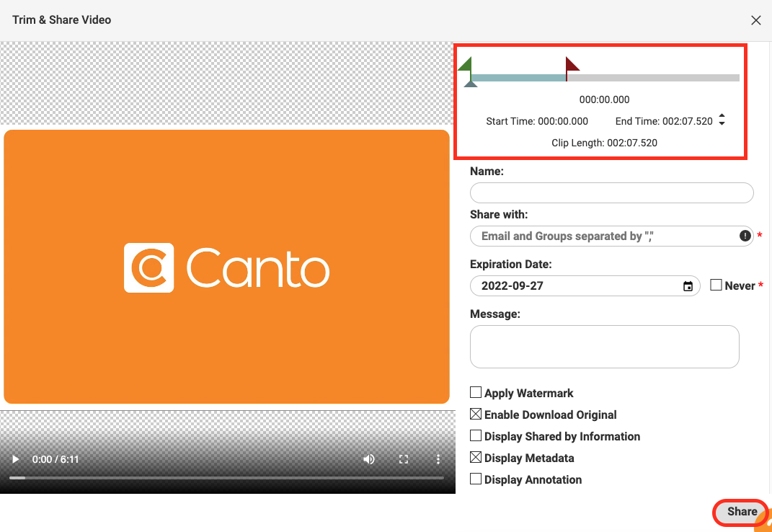Click the Share button

[x=742, y=512]
